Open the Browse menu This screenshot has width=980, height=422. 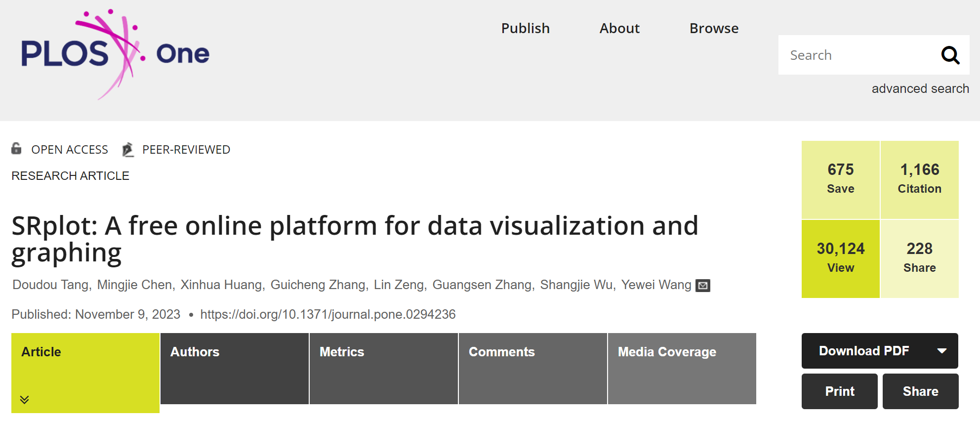(714, 28)
